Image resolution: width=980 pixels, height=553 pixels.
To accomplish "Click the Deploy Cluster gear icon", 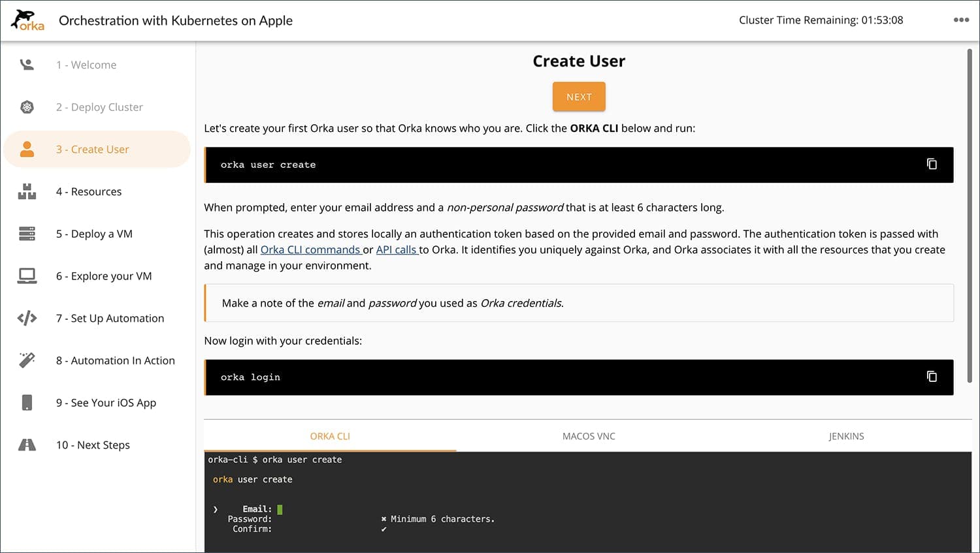I will (x=26, y=106).
